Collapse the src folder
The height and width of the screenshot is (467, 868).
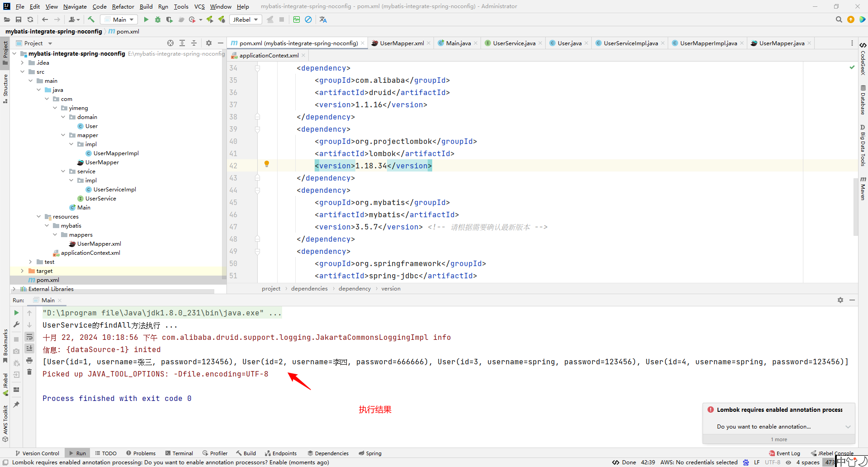(x=23, y=71)
